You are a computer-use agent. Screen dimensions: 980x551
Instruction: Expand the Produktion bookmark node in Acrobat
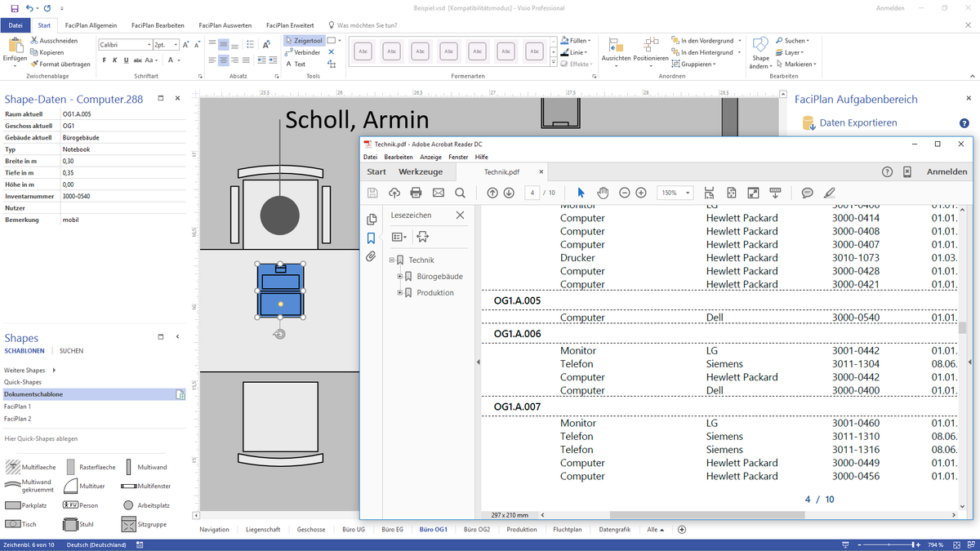click(x=400, y=293)
